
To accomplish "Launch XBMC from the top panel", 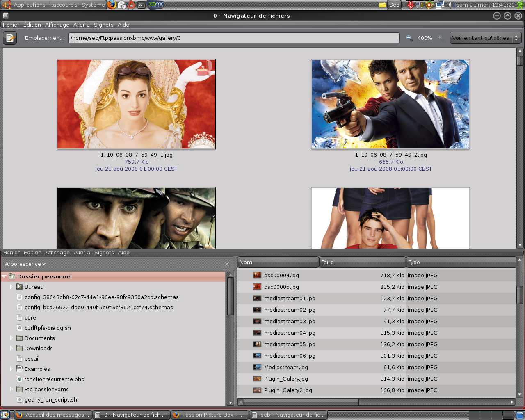I will click(x=156, y=5).
